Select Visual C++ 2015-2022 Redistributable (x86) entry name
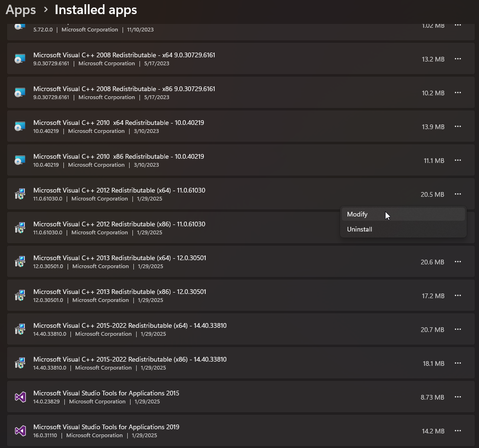Image resolution: width=479 pixels, height=448 pixels. click(x=130, y=360)
